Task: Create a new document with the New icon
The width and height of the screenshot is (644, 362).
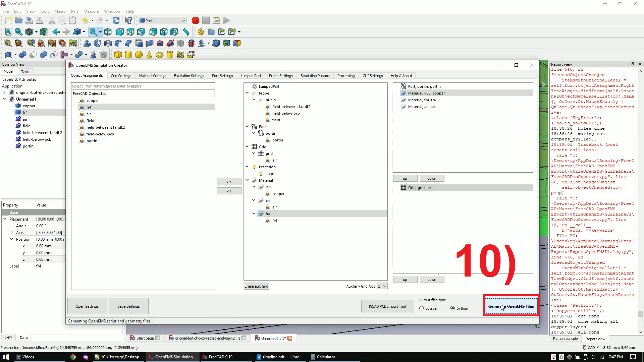Action: click(x=8, y=20)
